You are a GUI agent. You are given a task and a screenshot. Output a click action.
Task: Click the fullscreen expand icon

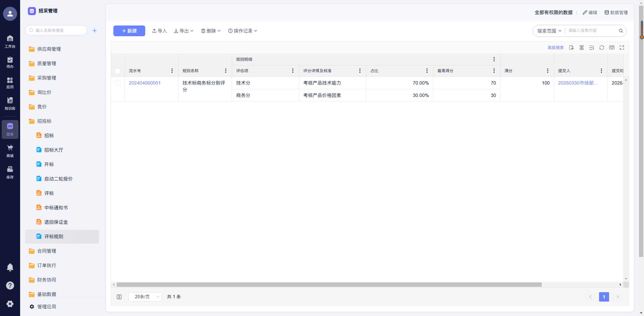(x=622, y=48)
